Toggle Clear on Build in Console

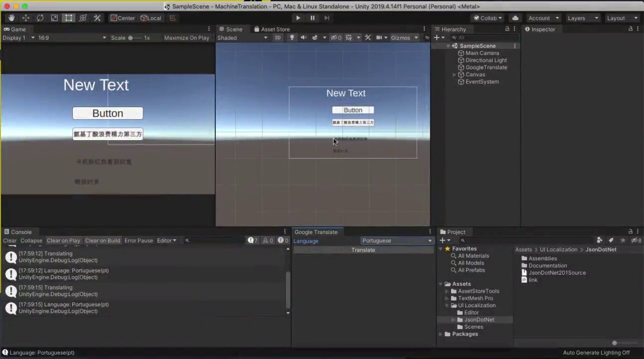tap(103, 240)
